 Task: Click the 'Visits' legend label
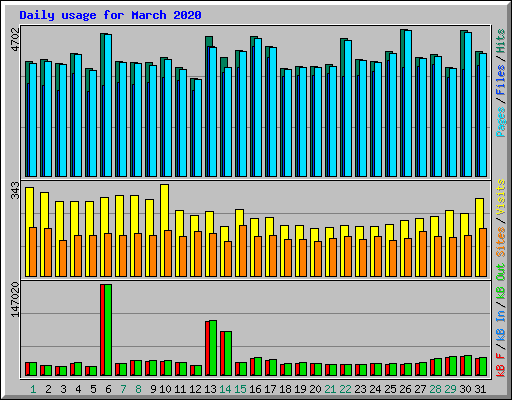point(500,197)
